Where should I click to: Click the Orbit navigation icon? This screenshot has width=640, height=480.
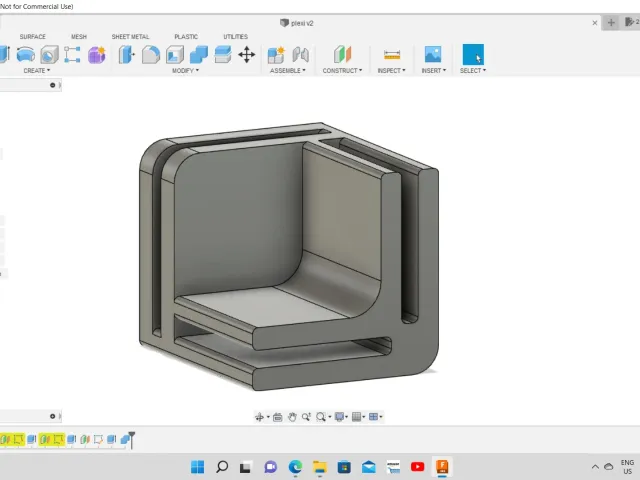[x=259, y=417]
